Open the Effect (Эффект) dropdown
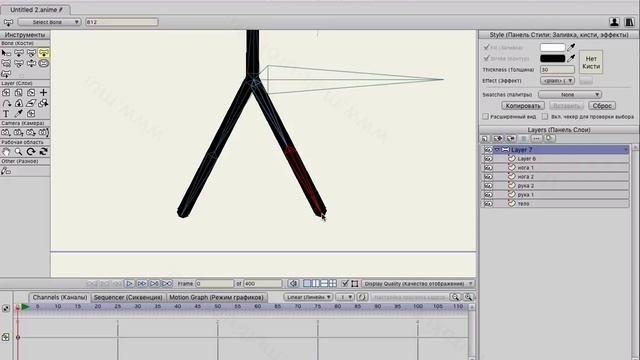Viewport: 640px width, 360px height. click(x=558, y=81)
